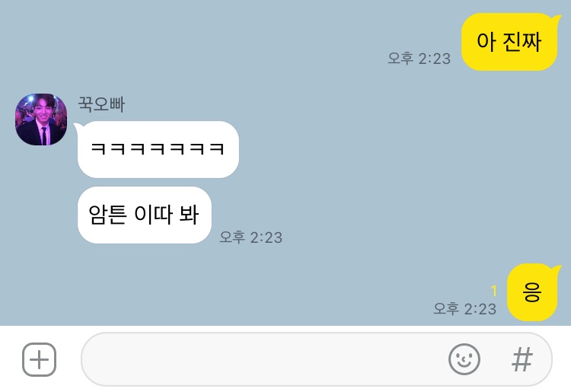
Task: Select the yellow '응' message bubble
Action: click(x=533, y=292)
